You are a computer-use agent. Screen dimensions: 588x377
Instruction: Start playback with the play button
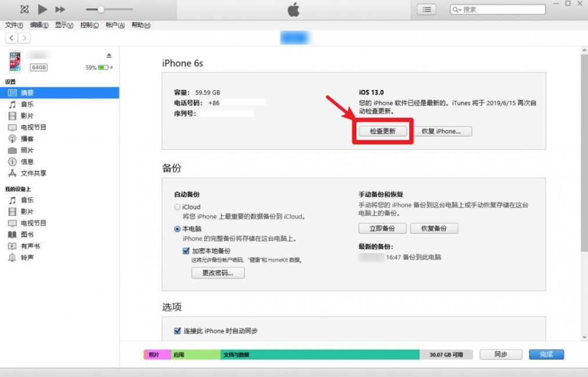[42, 9]
